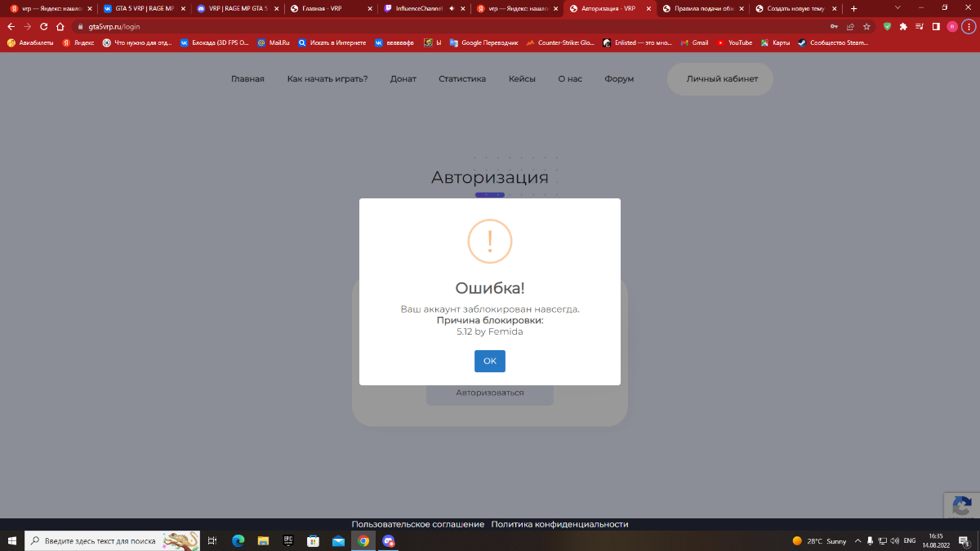Open the 'Статистика' menu item
Image resolution: width=980 pixels, height=551 pixels.
461,79
